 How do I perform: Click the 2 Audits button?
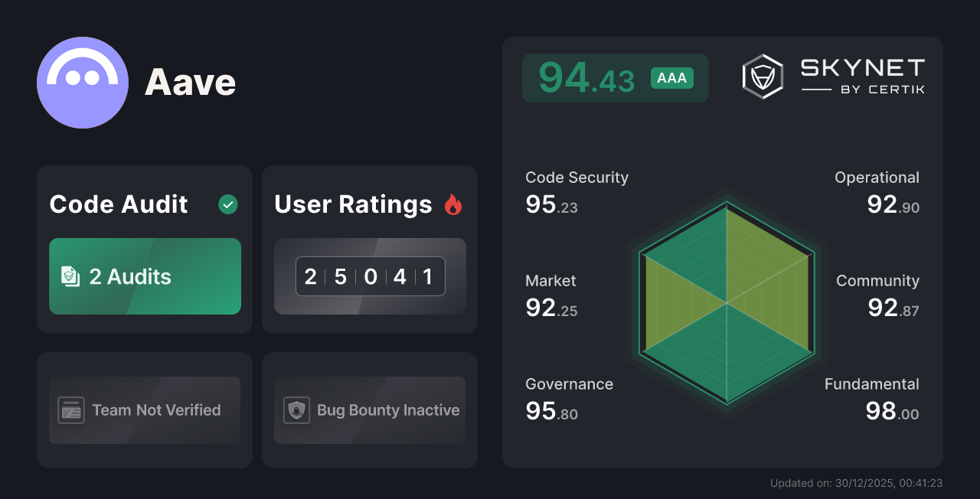click(144, 276)
